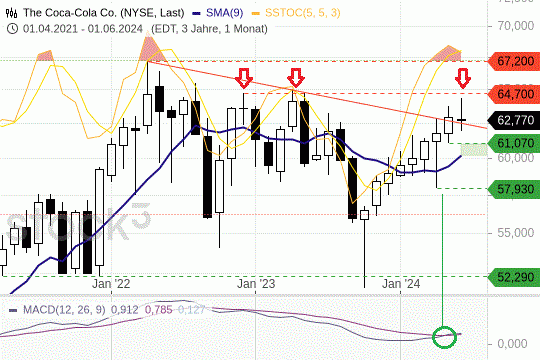
Task: Click the rightmost red down arrow marker
Action: tap(463, 79)
